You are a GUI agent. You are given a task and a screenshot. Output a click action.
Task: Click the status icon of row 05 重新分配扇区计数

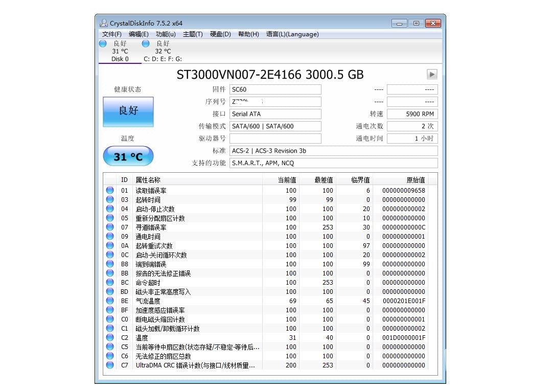coord(110,218)
